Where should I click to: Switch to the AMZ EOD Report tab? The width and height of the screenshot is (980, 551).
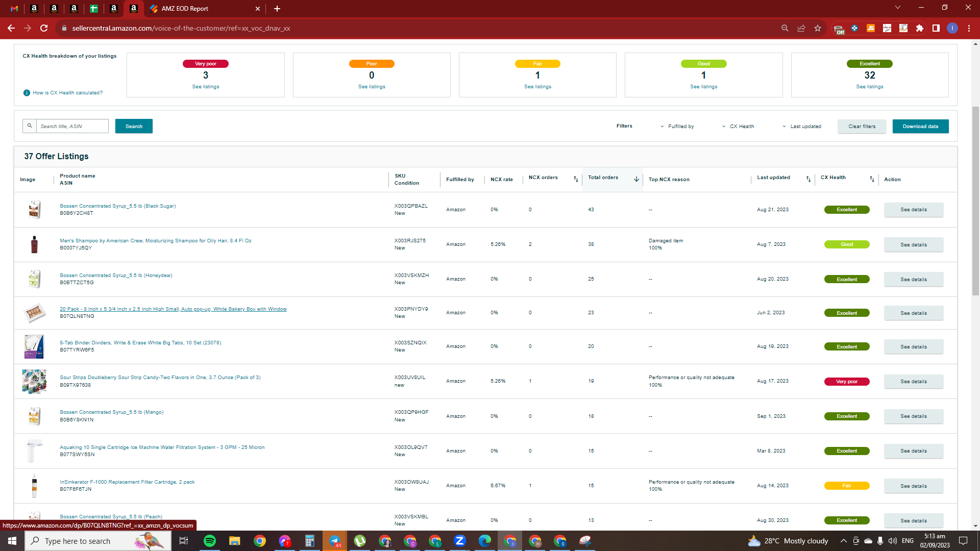click(x=204, y=9)
